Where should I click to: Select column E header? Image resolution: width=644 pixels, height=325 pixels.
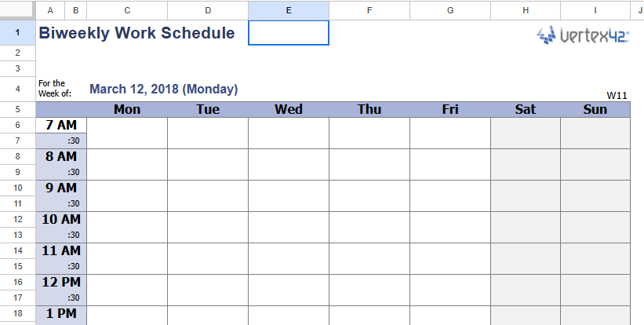[x=289, y=10]
